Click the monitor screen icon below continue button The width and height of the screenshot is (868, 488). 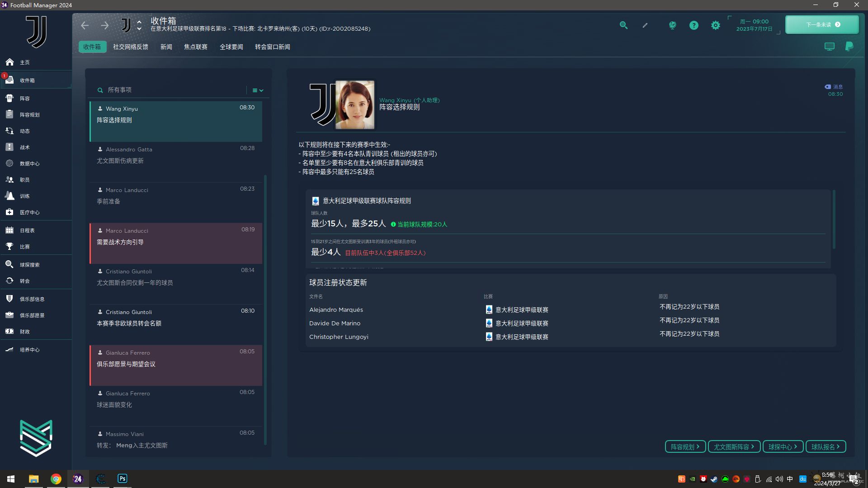(829, 47)
